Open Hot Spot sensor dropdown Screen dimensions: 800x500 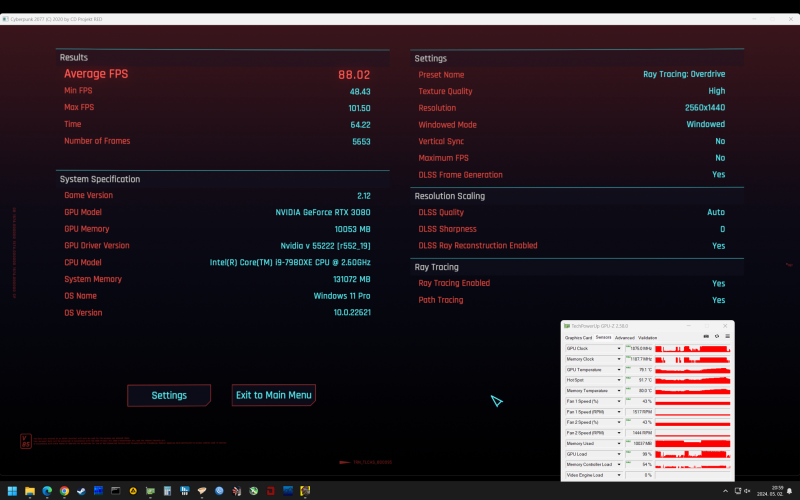(x=619, y=380)
